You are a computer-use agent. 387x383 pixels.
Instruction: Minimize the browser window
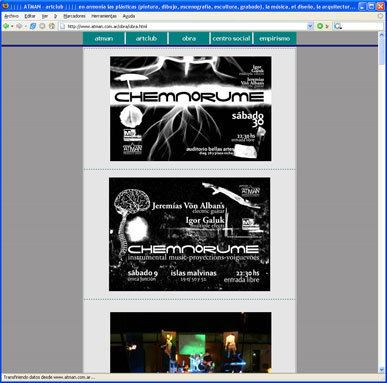[x=363, y=6]
